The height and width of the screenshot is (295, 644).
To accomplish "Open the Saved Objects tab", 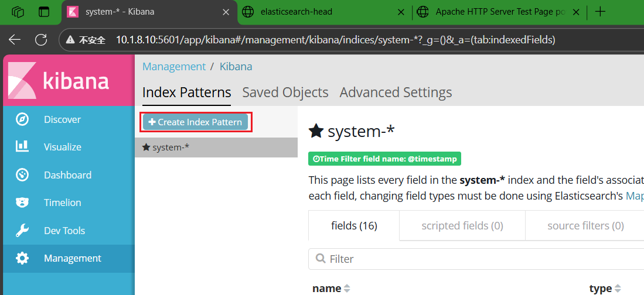I will pos(285,92).
